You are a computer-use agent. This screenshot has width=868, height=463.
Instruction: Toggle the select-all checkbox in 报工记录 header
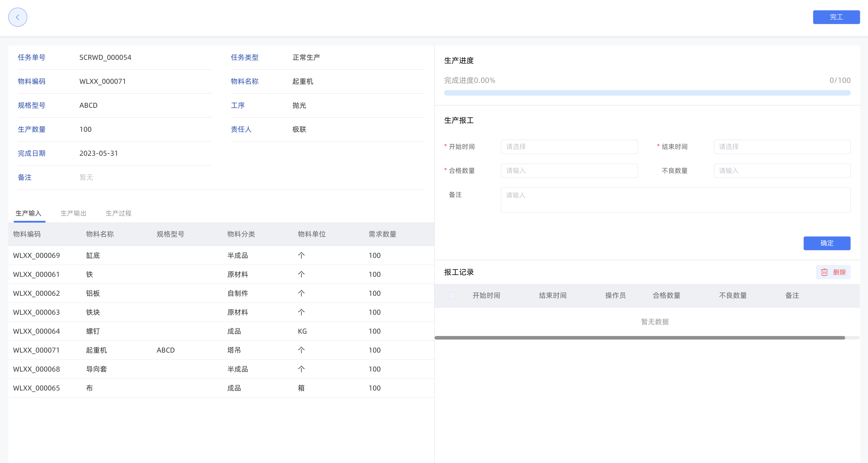click(x=451, y=295)
